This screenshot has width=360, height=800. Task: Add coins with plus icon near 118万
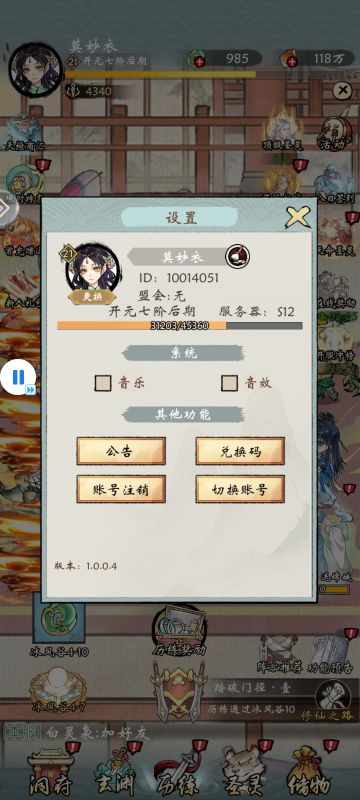pyautogui.click(x=291, y=62)
